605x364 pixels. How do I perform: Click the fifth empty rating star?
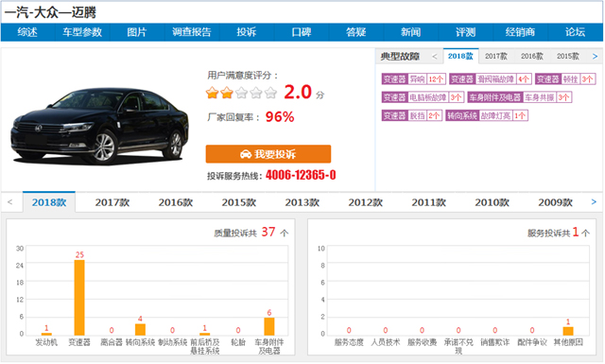pos(271,93)
